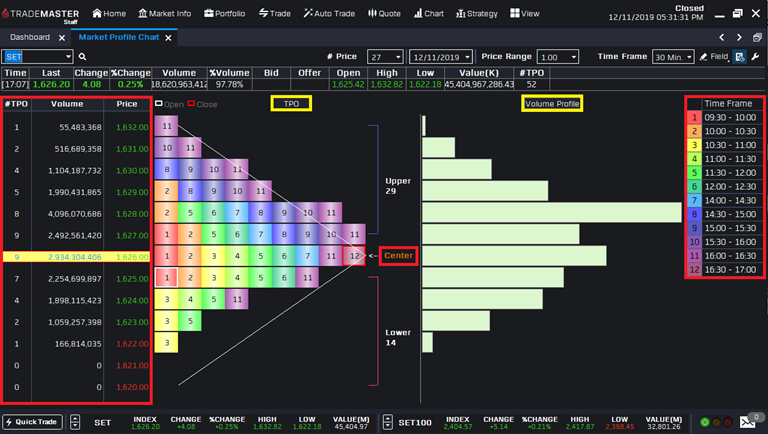The image size is (768, 434).
Task: Open the Trade menu
Action: (274, 13)
